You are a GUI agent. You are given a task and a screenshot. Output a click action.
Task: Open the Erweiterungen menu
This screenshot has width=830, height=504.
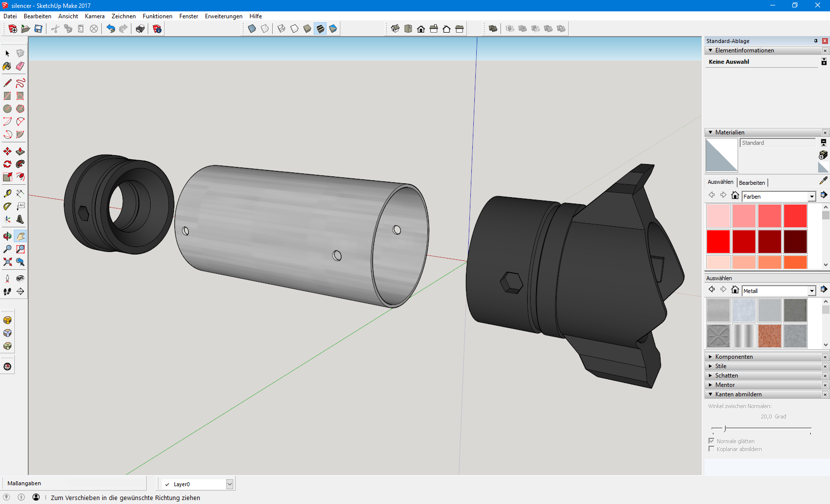[x=223, y=16]
